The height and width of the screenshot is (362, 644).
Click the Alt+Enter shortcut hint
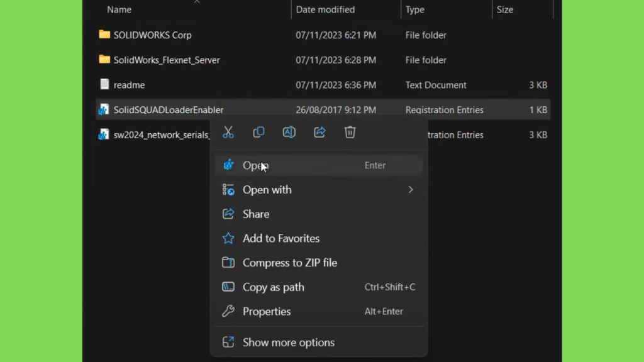coord(384,311)
